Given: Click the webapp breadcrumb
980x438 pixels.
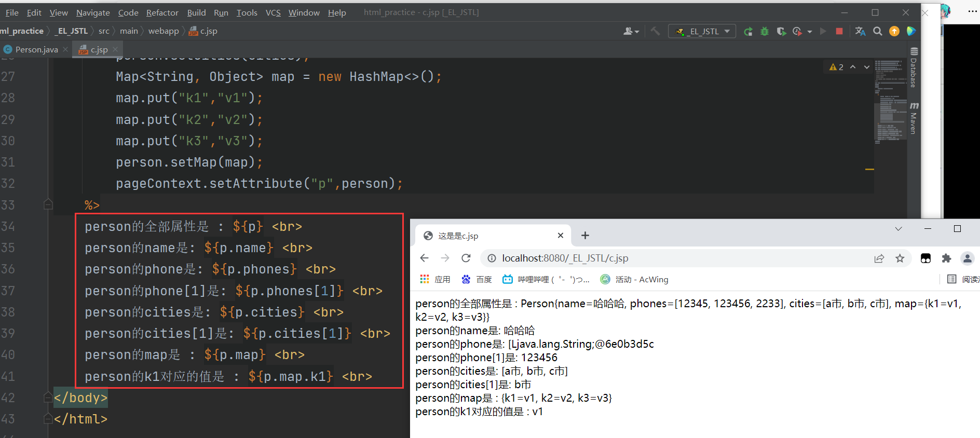Looking at the screenshot, I should point(164,31).
